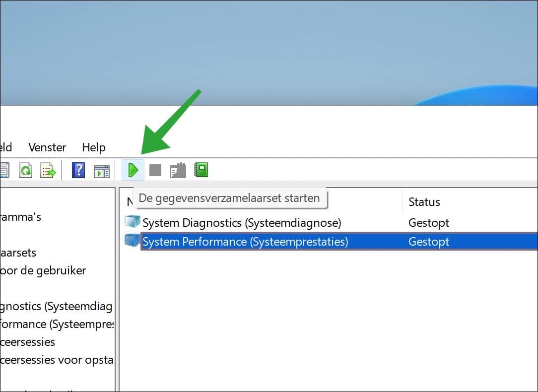Viewport: 538px width, 392px height.
Task: Click the export list icon with green arrow
Action: click(x=47, y=170)
